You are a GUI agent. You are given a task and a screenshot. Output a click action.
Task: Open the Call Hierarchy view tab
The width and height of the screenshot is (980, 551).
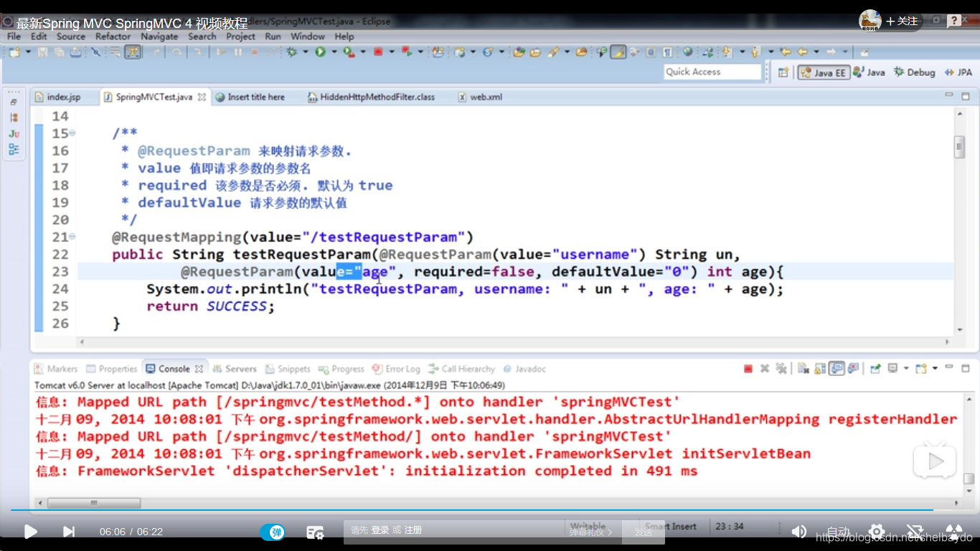click(461, 369)
